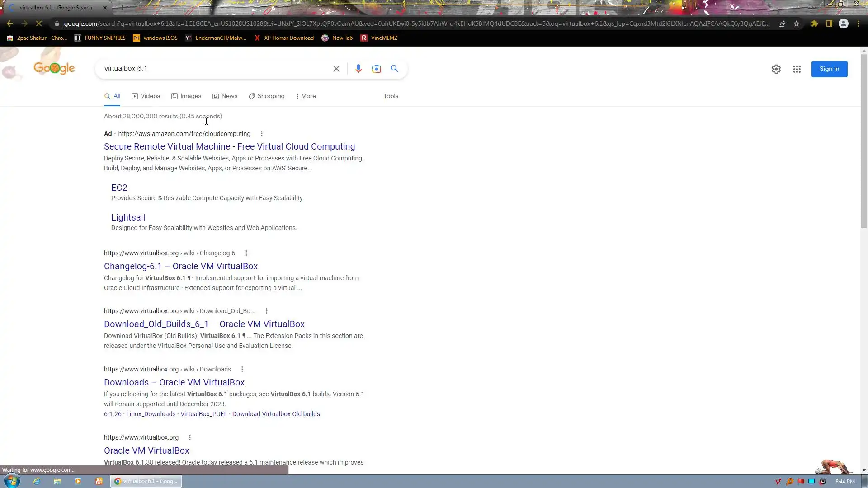Click the virtualbox 6.1 search field

click(212, 69)
